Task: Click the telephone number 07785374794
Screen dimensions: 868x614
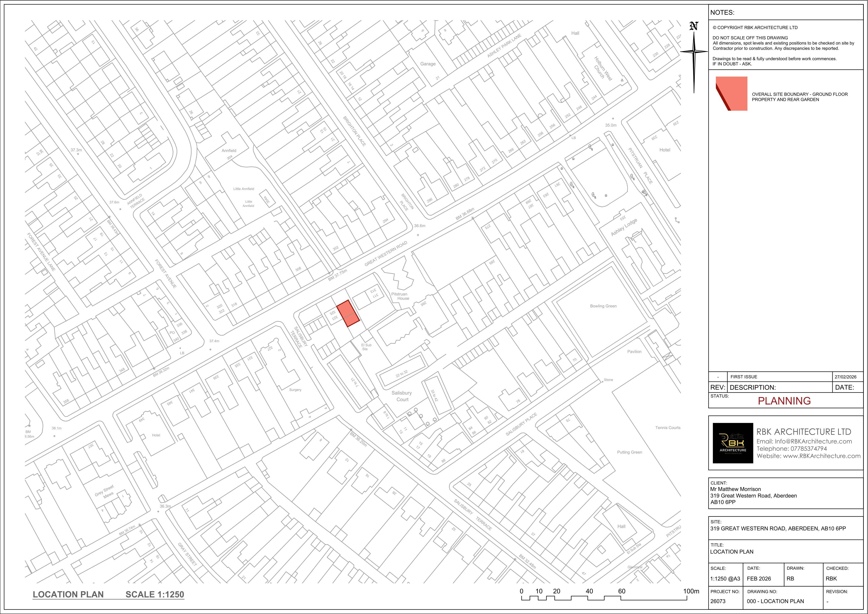Action: click(x=809, y=449)
